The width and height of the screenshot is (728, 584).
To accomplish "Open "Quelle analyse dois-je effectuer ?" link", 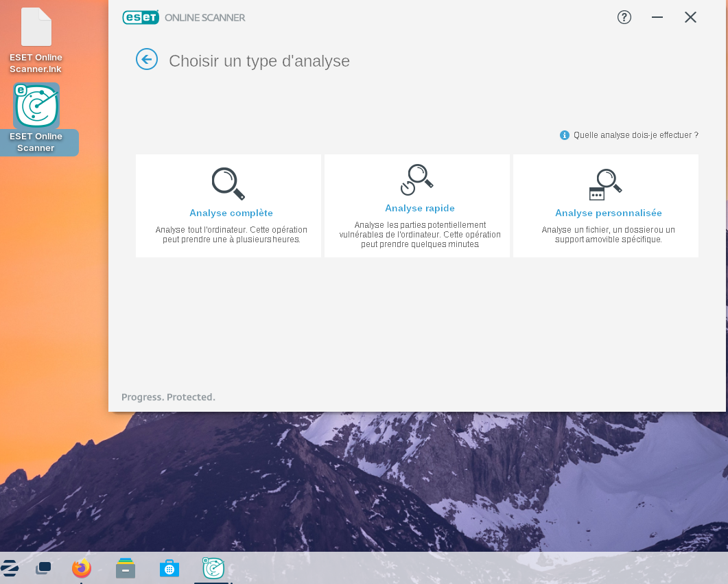I will coord(635,135).
